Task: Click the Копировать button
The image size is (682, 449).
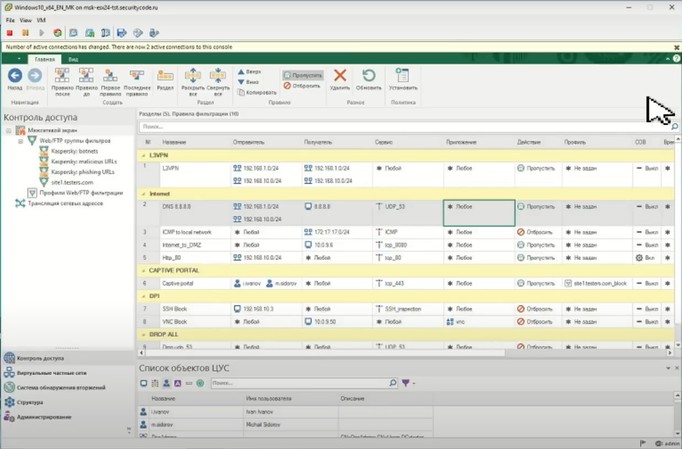Action: [257, 92]
